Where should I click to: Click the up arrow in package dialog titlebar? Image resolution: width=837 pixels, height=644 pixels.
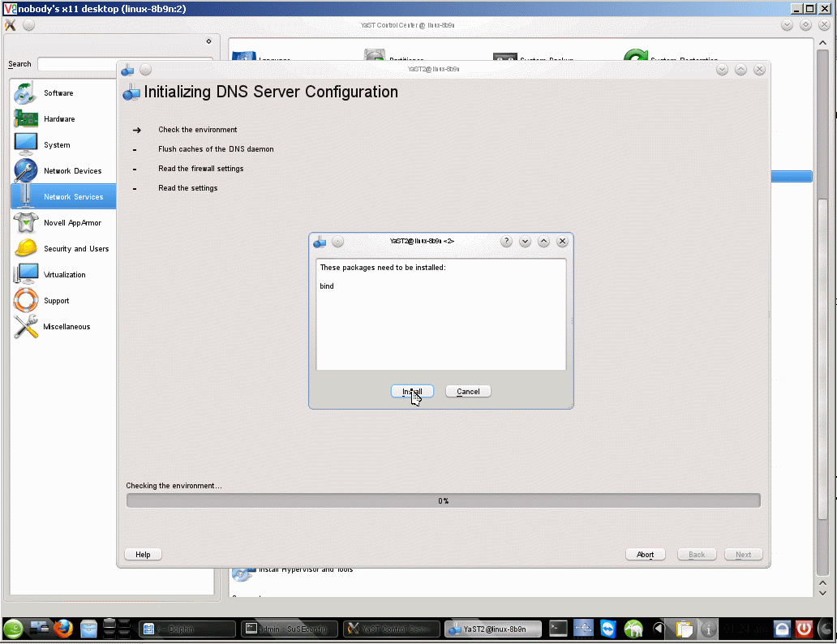(x=543, y=242)
